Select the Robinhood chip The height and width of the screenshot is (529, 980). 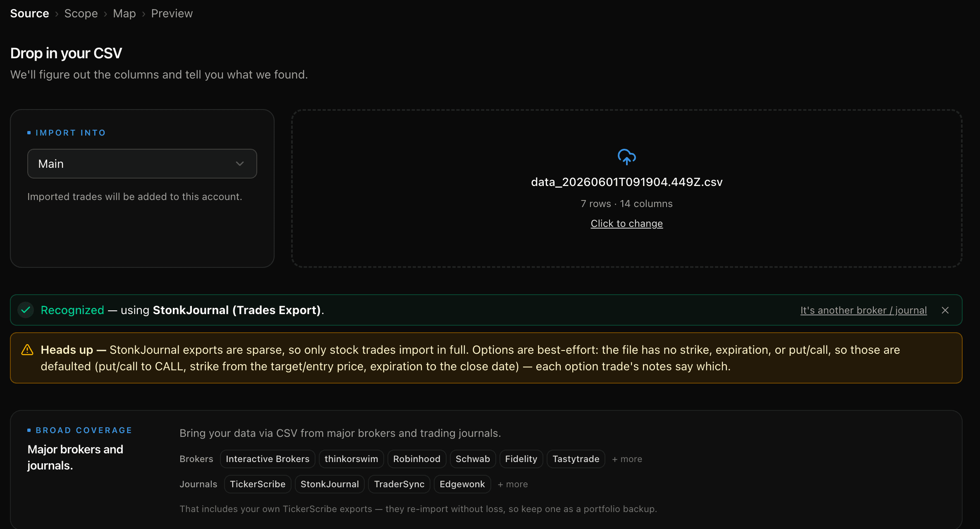click(x=417, y=459)
